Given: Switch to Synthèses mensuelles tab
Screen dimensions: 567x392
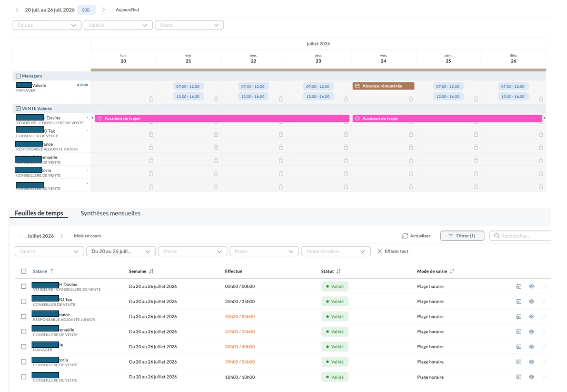Looking at the screenshot, I should click(x=110, y=213).
